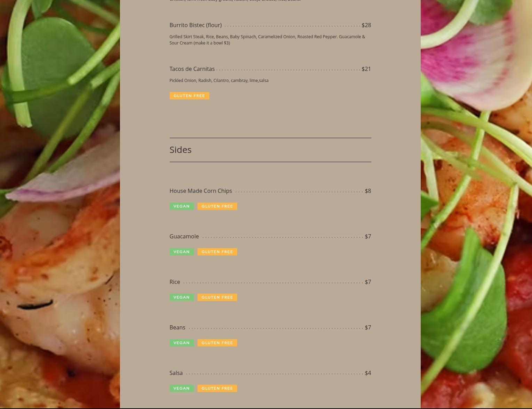The image size is (532, 409).
Task: Click the $7 price for Beans
Action: tap(368, 327)
